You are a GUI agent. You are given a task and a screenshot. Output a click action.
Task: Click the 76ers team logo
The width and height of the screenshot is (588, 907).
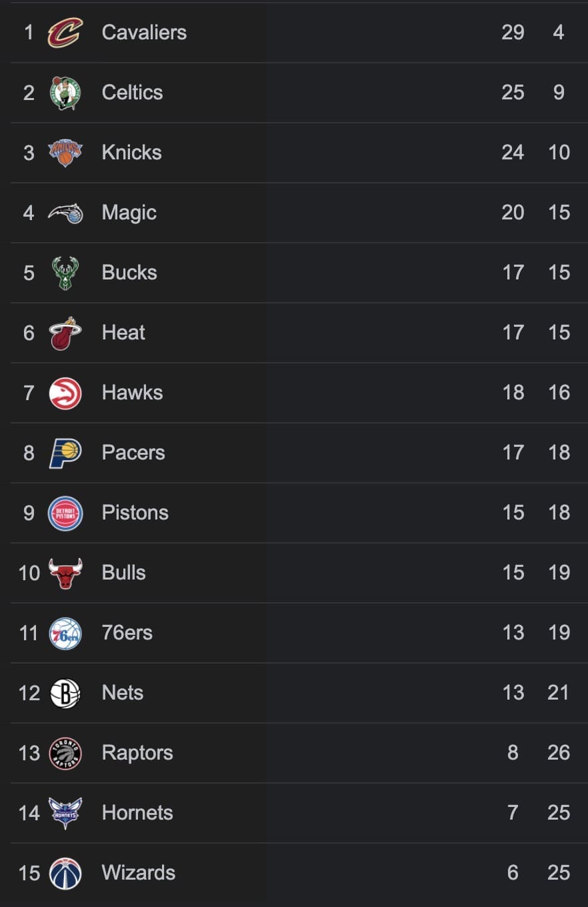click(x=65, y=633)
